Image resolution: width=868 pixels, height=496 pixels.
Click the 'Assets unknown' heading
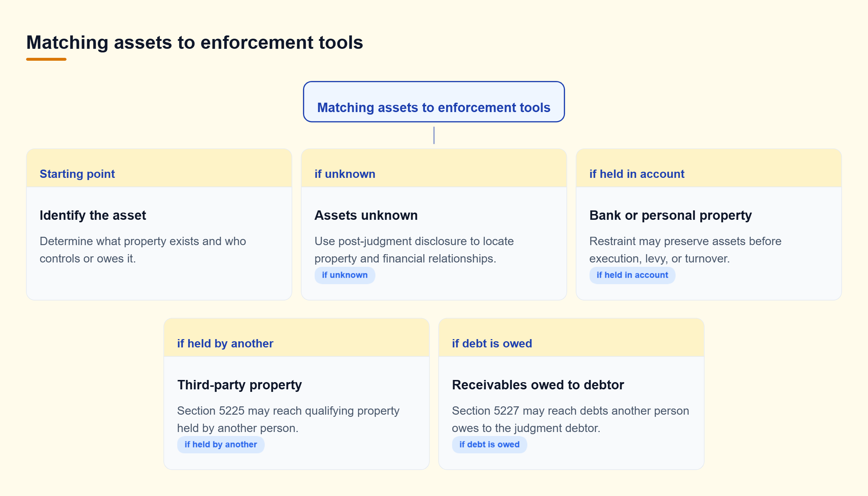tap(366, 215)
